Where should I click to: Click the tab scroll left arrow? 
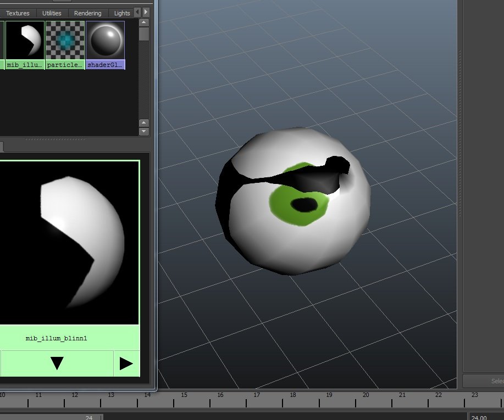pos(137,12)
